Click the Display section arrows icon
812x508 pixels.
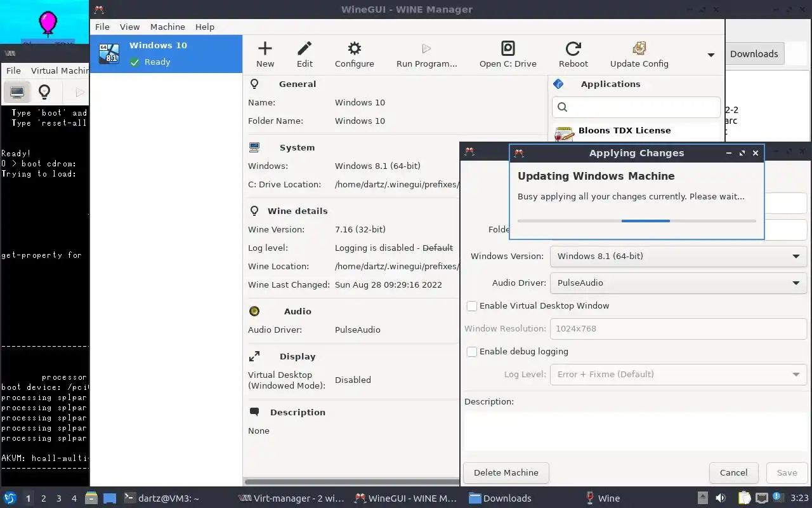pos(254,356)
